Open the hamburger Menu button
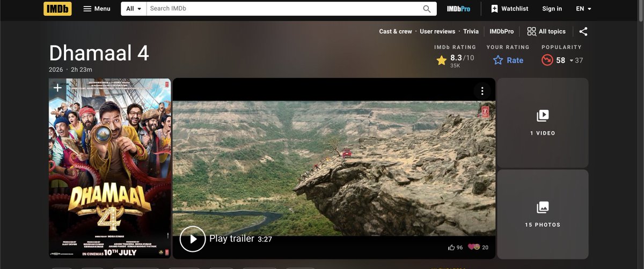 97,9
